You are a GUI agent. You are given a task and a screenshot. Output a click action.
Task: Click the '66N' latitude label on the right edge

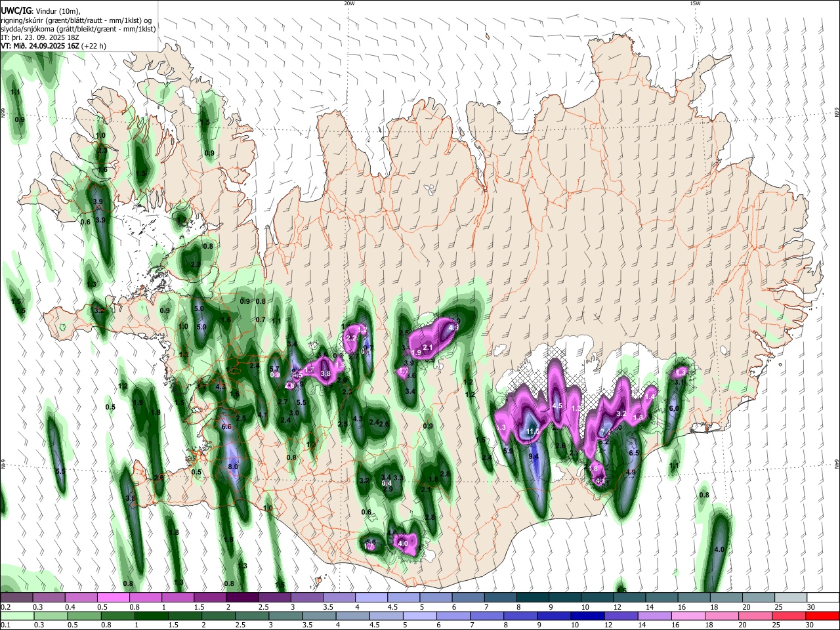837,114
